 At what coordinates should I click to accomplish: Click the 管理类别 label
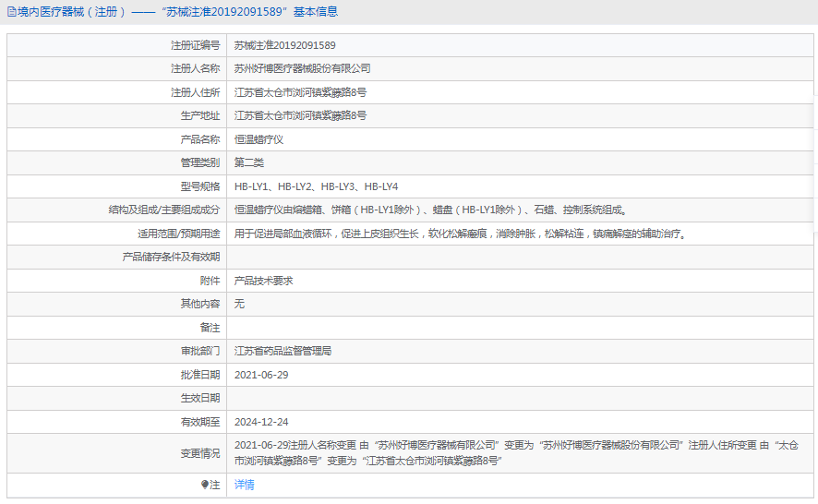coord(200,162)
